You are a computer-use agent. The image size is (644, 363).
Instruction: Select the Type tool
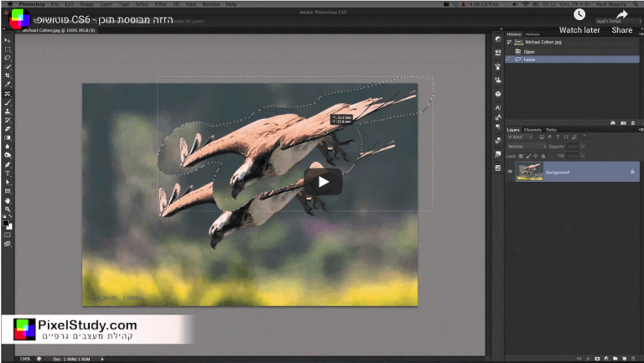(8, 174)
